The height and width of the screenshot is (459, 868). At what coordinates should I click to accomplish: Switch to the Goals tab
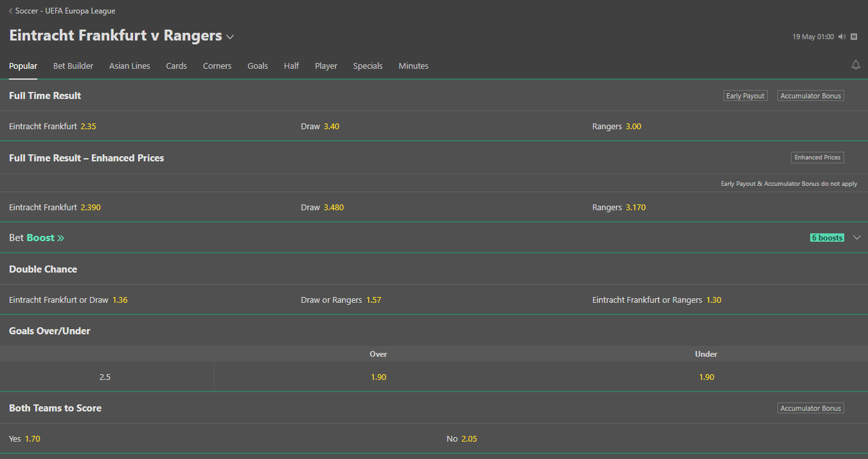[x=258, y=66]
